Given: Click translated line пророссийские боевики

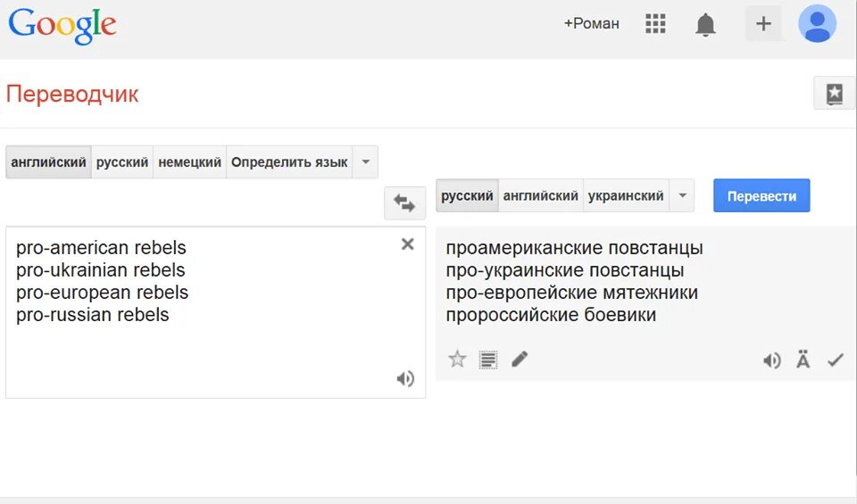Looking at the screenshot, I should coord(551,315).
